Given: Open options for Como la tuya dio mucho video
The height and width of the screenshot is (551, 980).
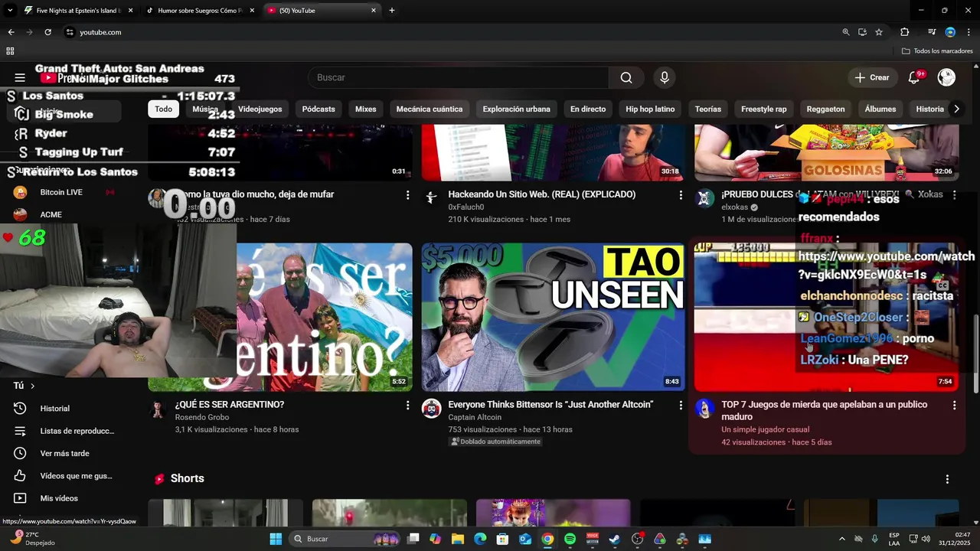Looking at the screenshot, I should 407,195.
